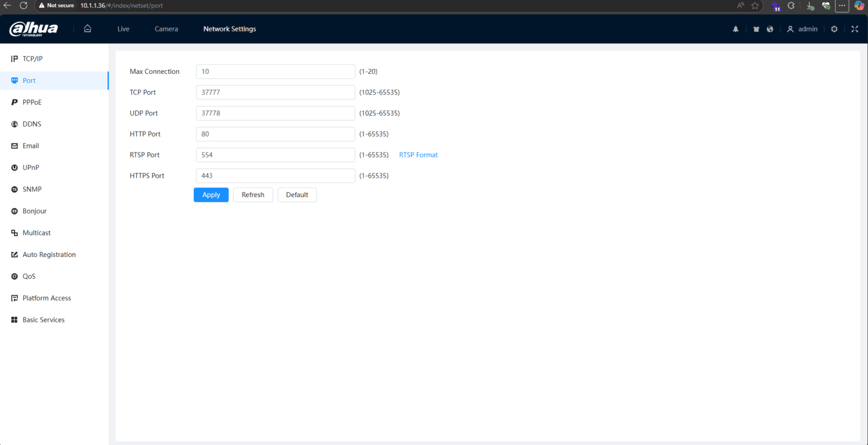
Task: Switch to the Camera tab
Action: pyautogui.click(x=166, y=29)
